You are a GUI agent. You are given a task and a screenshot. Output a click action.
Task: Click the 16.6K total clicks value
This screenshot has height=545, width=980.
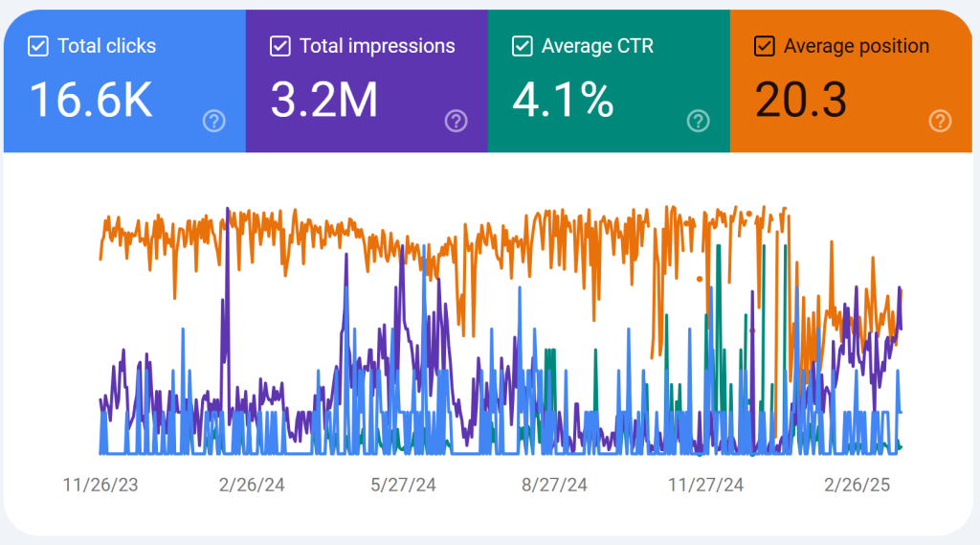(x=91, y=101)
